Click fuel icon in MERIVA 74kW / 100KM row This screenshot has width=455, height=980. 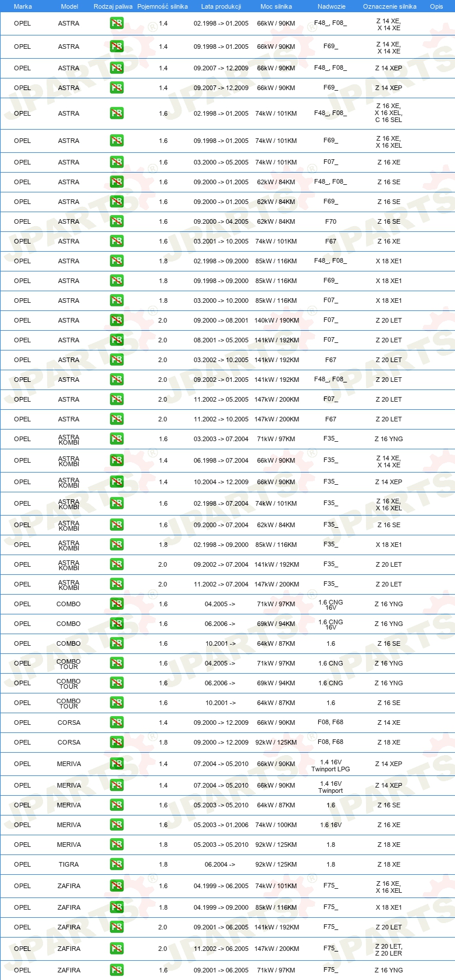pyautogui.click(x=116, y=825)
